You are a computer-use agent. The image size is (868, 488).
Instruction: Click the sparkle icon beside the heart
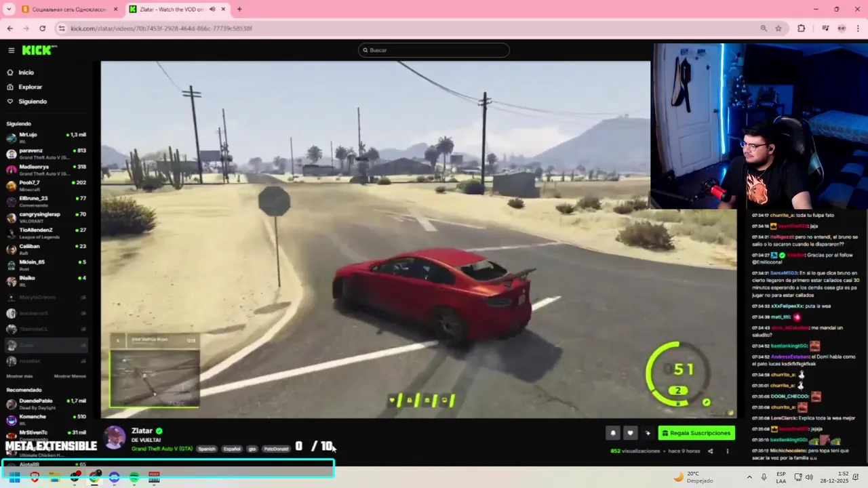[x=648, y=433]
